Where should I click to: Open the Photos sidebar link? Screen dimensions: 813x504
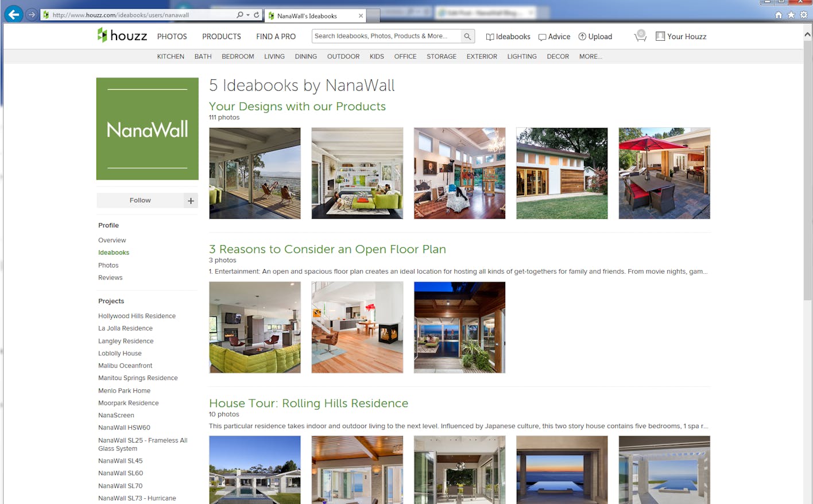(x=109, y=265)
